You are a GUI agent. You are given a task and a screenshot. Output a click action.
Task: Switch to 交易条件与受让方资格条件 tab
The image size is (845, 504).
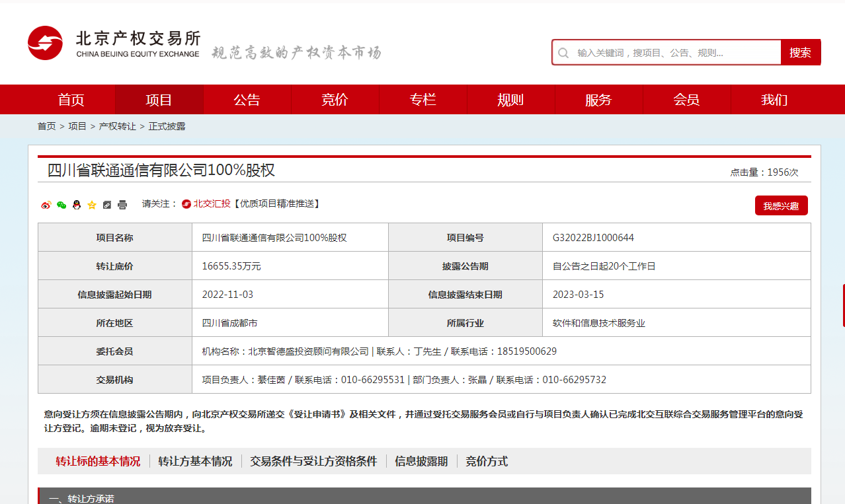click(313, 461)
